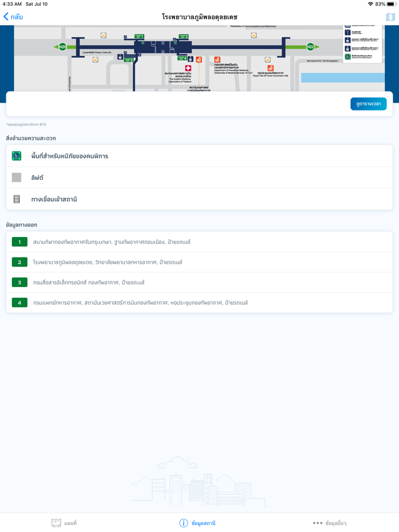Open the map book icon at top right
Image resolution: width=399 pixels, height=532 pixels.
coord(390,17)
